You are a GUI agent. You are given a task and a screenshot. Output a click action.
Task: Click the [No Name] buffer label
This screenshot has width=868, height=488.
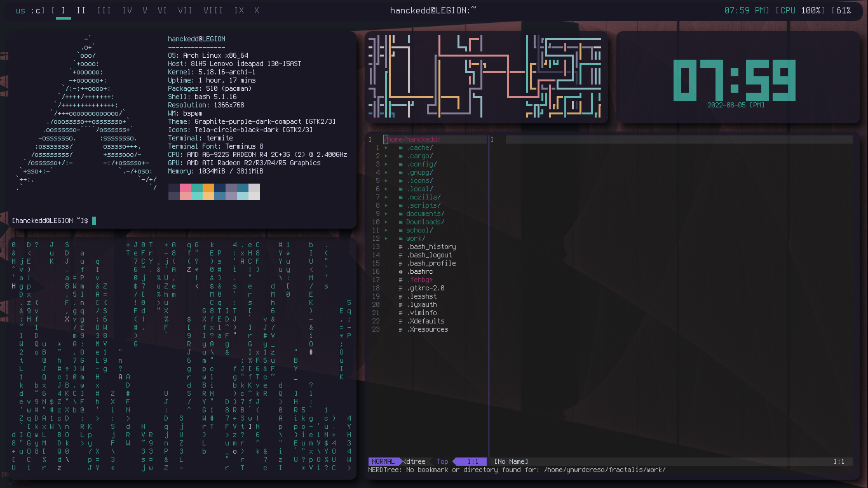(x=512, y=461)
